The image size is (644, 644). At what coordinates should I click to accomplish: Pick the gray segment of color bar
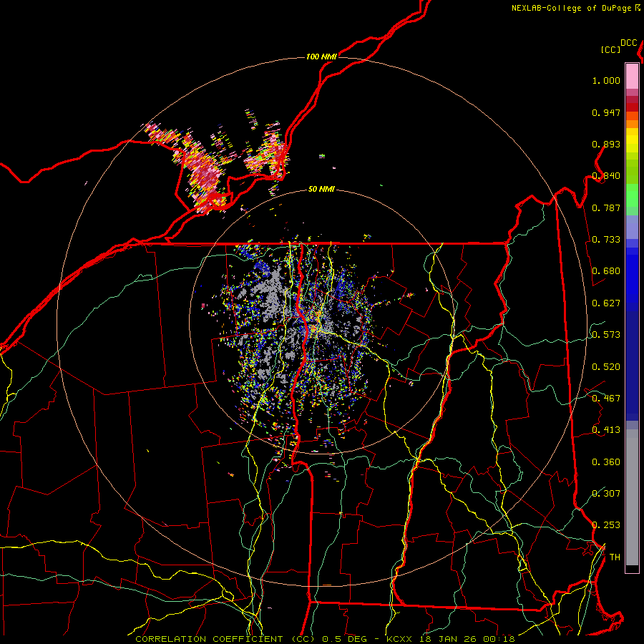(x=632, y=497)
